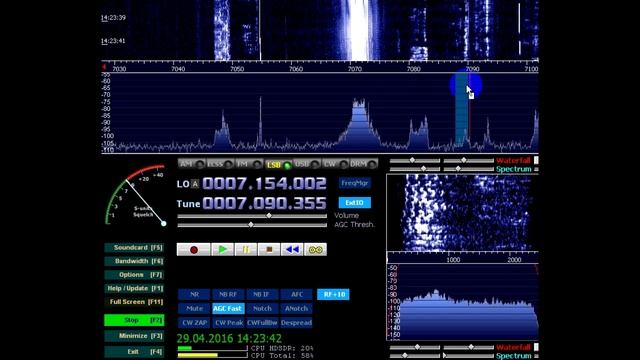Select DRM demodulation mode
Image resolution: width=640 pixels, height=360 pixels.
point(364,164)
